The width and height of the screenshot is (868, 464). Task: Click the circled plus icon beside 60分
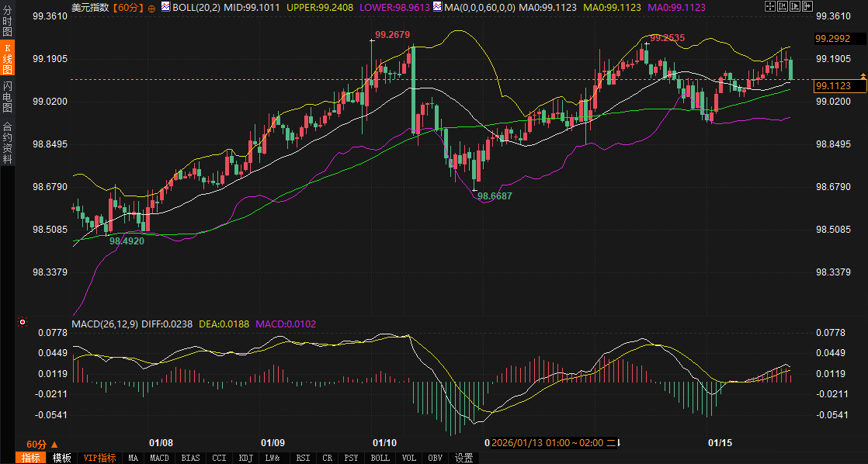pyautogui.click(x=151, y=8)
